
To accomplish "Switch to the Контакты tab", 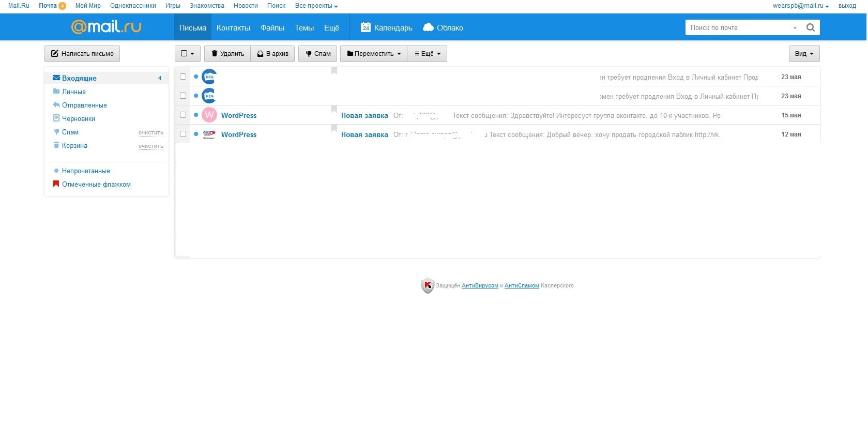I will [x=233, y=28].
